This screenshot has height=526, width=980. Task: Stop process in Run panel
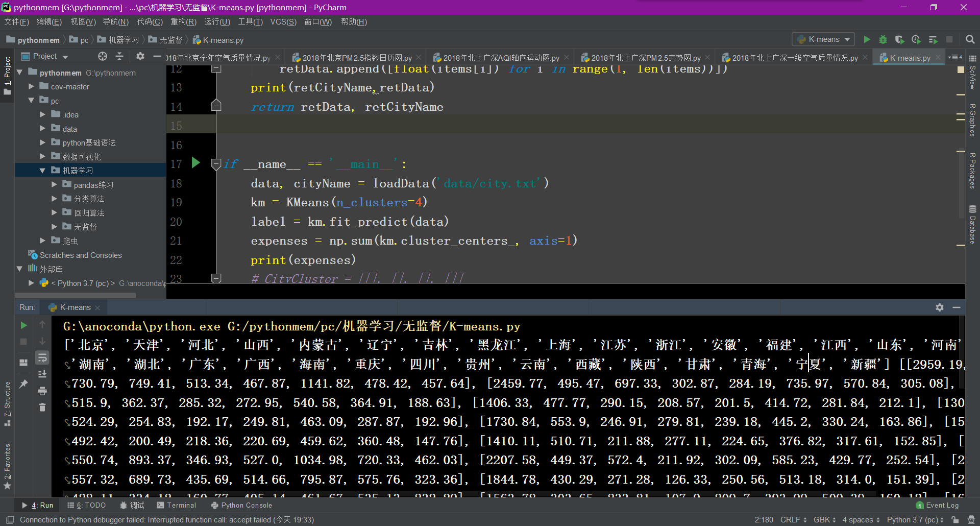coord(23,341)
